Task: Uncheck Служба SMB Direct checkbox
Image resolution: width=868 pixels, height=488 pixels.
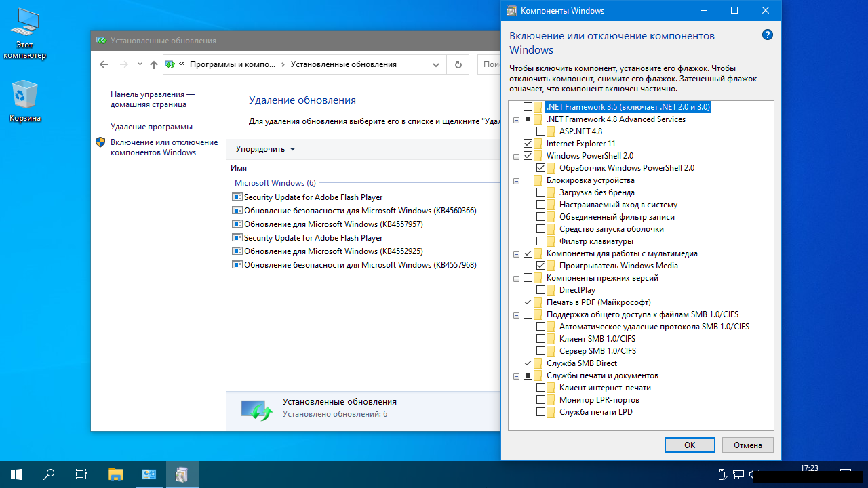Action: coord(528,363)
